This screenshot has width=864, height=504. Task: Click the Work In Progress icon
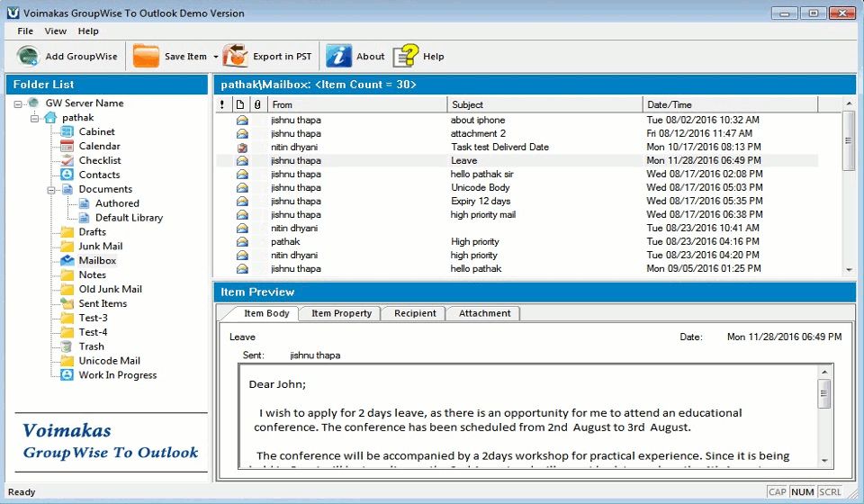point(67,375)
